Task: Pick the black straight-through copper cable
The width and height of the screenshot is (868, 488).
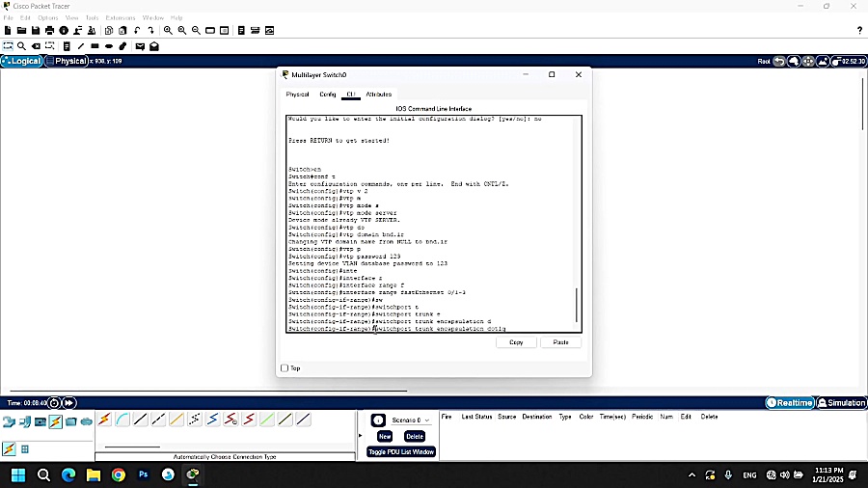Action: 141,420
